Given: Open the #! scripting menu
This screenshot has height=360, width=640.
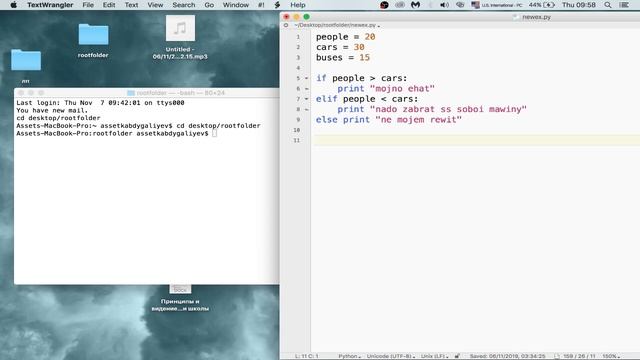Looking at the screenshot, I should (261, 5).
